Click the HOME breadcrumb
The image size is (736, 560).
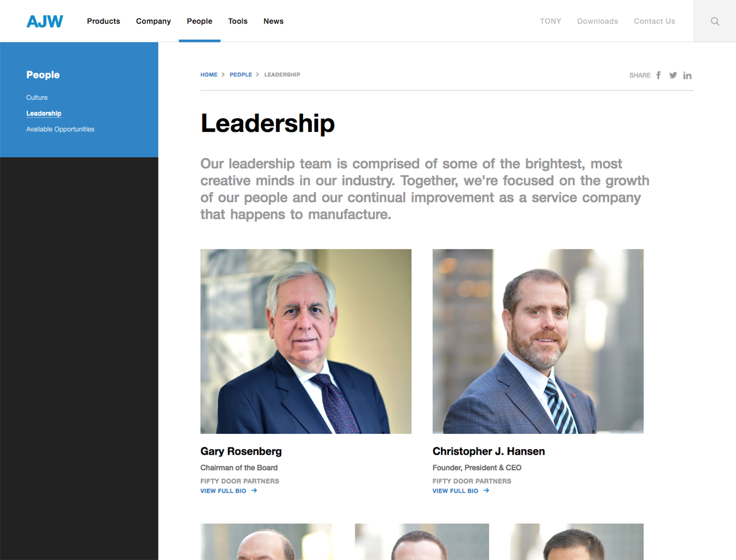click(209, 75)
